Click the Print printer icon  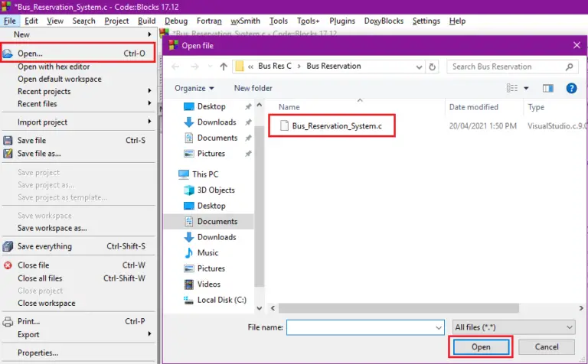(x=8, y=321)
